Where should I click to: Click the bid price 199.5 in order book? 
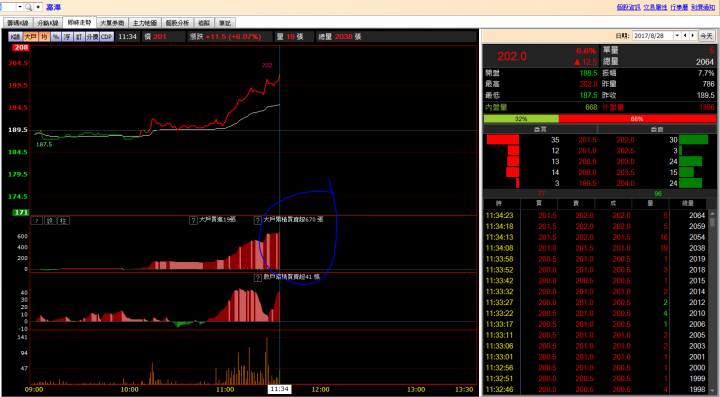click(x=587, y=183)
